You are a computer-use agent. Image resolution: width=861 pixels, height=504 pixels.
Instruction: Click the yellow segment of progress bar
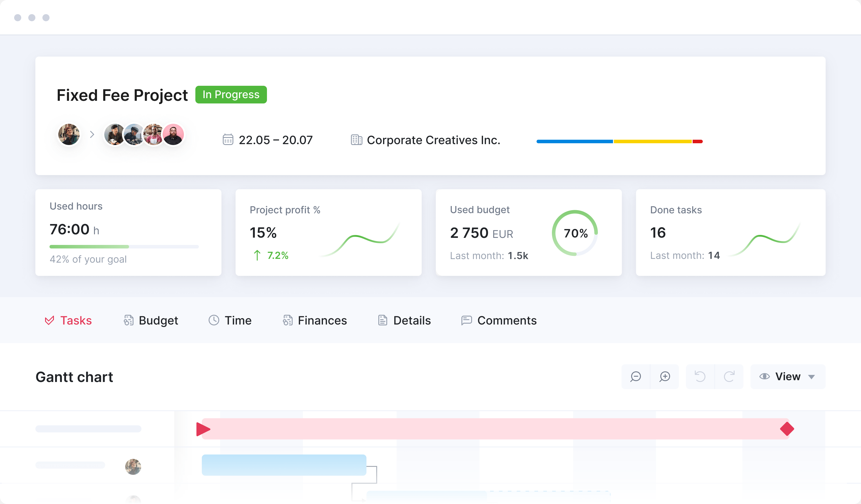click(653, 141)
